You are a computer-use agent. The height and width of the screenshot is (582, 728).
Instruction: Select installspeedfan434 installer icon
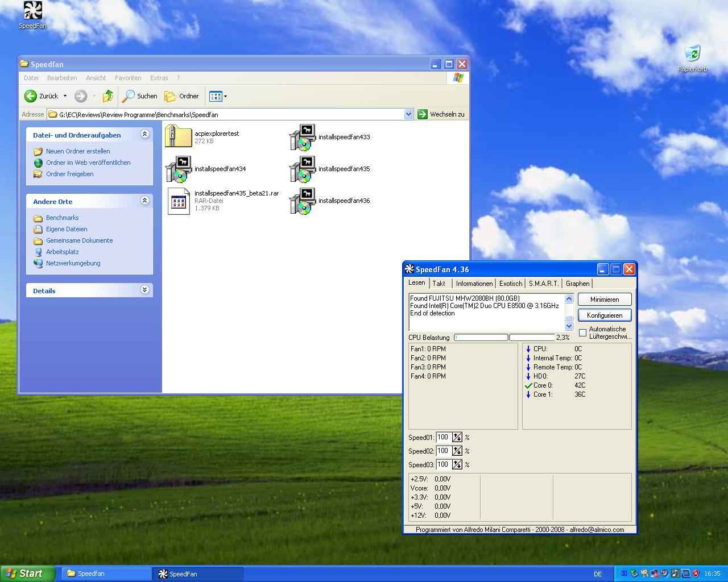[x=179, y=169]
